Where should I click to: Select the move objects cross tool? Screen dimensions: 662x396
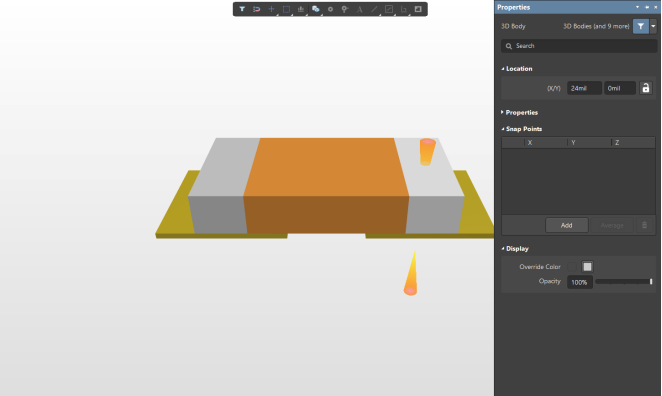(x=271, y=9)
